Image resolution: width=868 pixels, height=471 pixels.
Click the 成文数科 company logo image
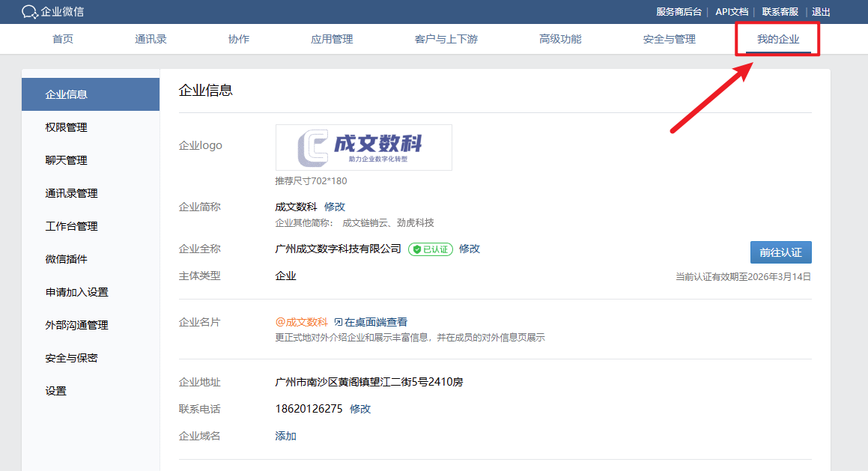point(364,148)
